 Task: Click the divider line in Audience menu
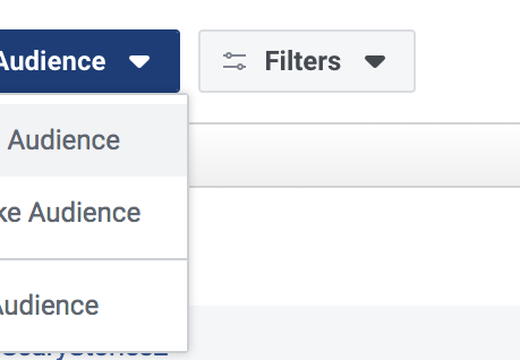pos(93,259)
